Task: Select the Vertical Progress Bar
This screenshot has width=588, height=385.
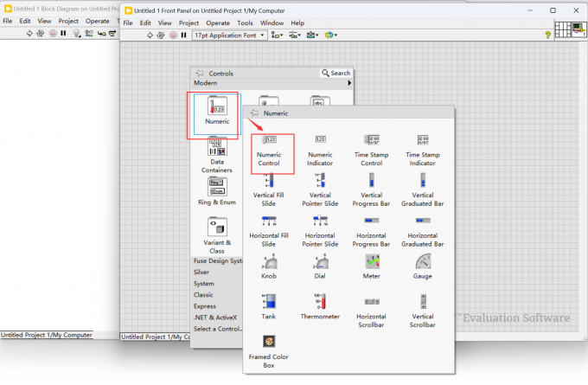Action: pos(371,190)
